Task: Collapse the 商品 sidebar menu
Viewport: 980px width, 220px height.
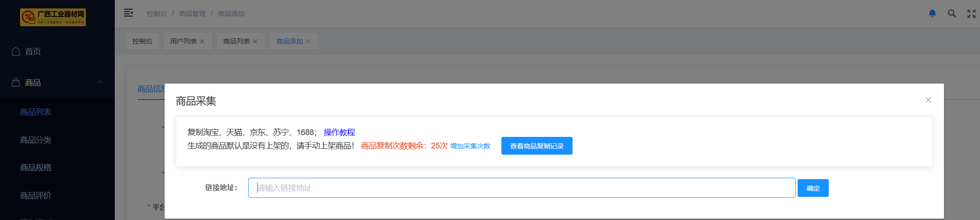Action: [x=100, y=82]
